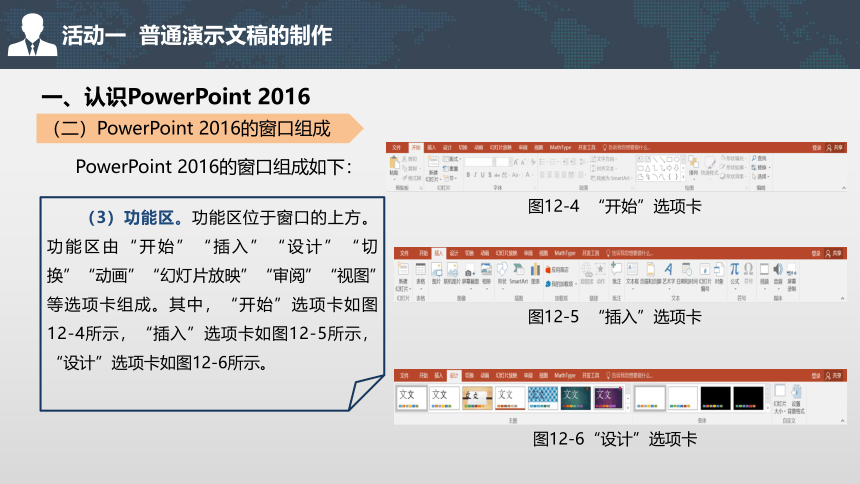This screenshot has width=860, height=484.
Task: Click Picture (图片) icon in the Insert ribbon
Action: point(437,269)
